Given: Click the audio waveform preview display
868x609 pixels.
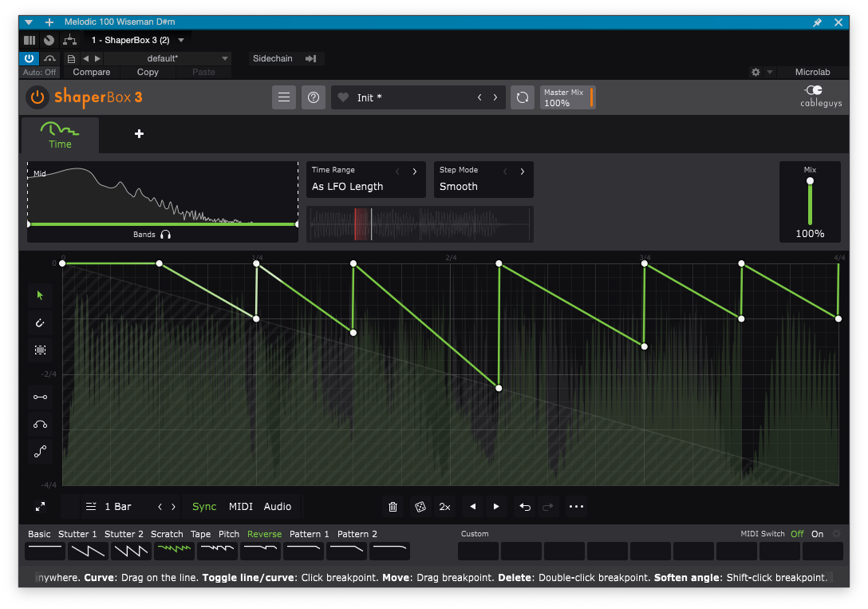Looking at the screenshot, I should click(x=420, y=224).
